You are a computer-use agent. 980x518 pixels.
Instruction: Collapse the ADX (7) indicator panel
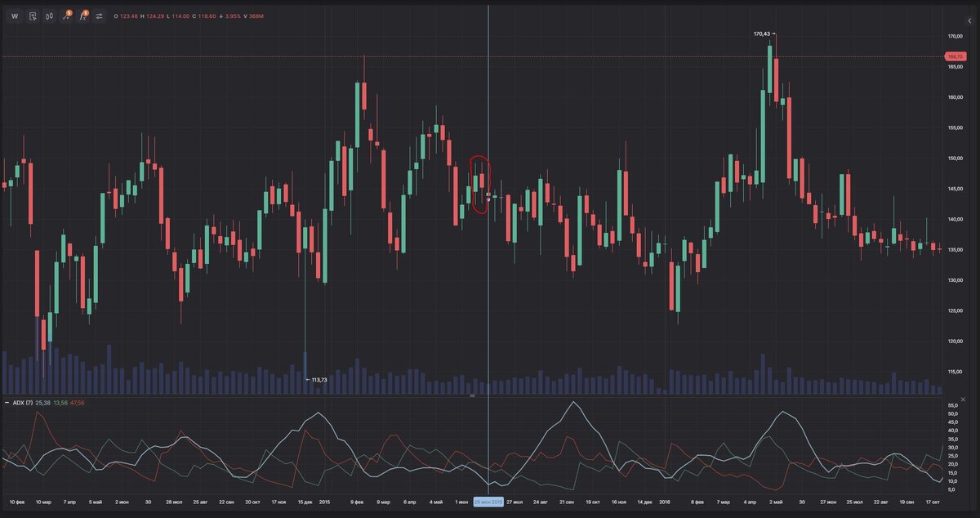7,403
